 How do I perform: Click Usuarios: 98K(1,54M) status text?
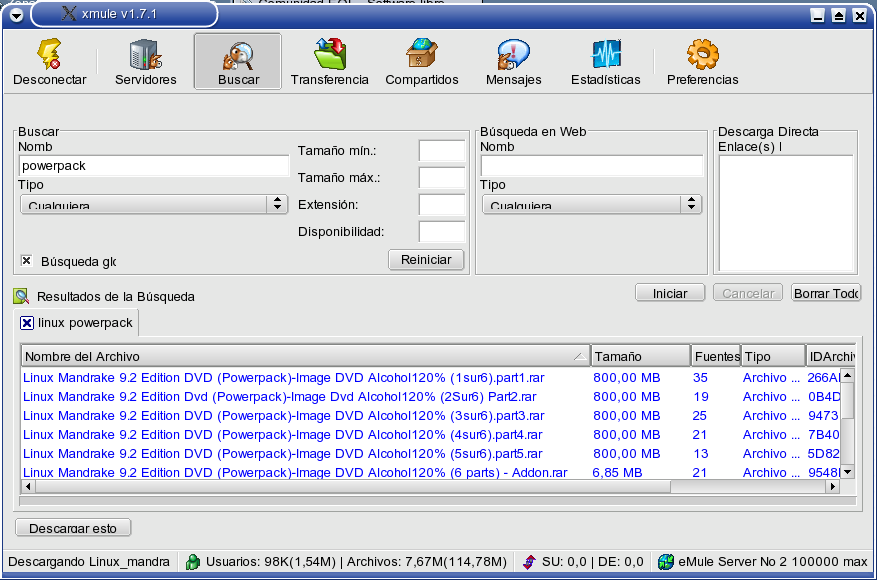(x=271, y=562)
